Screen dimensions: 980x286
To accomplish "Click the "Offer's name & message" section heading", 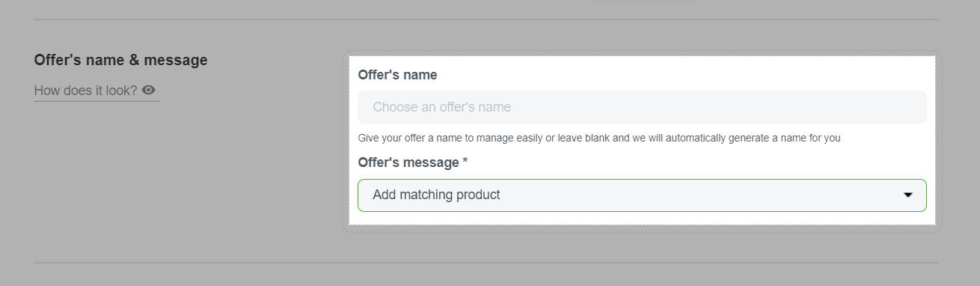I will pos(120,60).
